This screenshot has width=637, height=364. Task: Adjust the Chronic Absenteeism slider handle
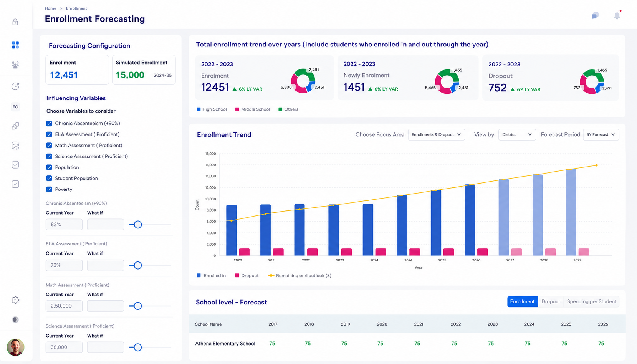(137, 225)
